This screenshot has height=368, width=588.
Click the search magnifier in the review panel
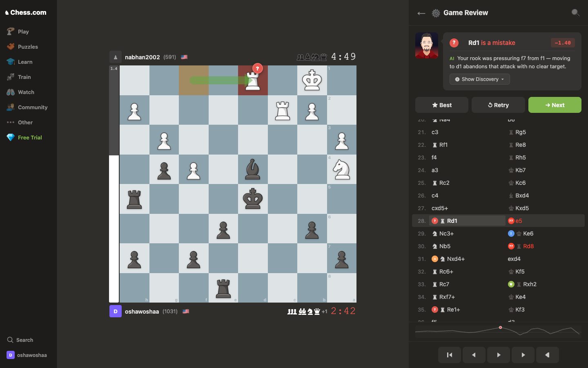575,13
